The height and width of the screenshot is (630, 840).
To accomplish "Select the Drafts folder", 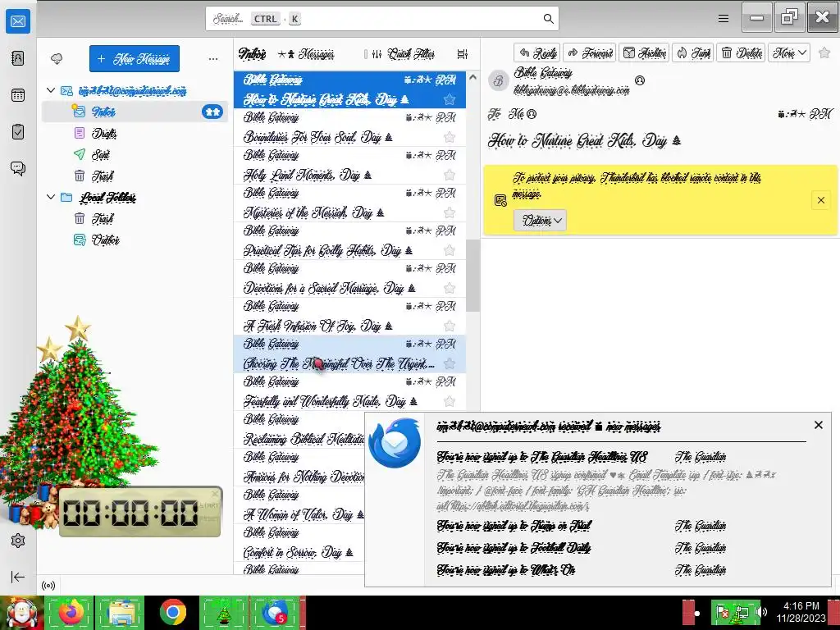I will pyautogui.click(x=135, y=133).
